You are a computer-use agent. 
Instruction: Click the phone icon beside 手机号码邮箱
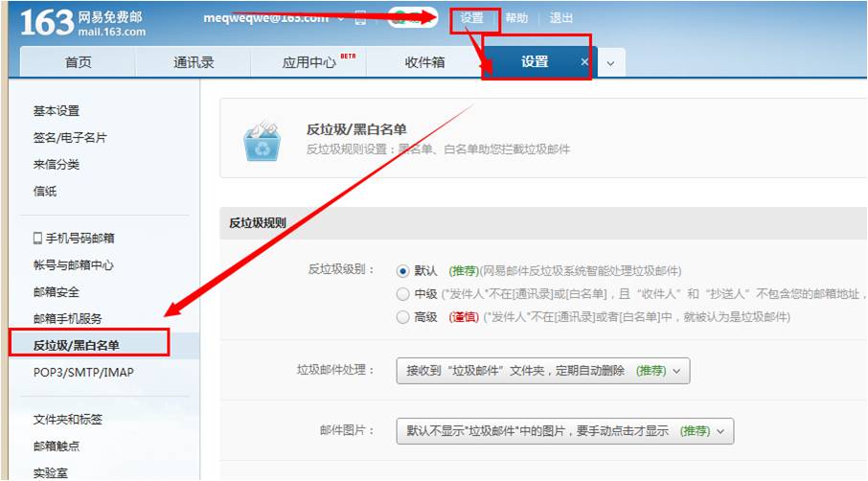tap(37, 238)
